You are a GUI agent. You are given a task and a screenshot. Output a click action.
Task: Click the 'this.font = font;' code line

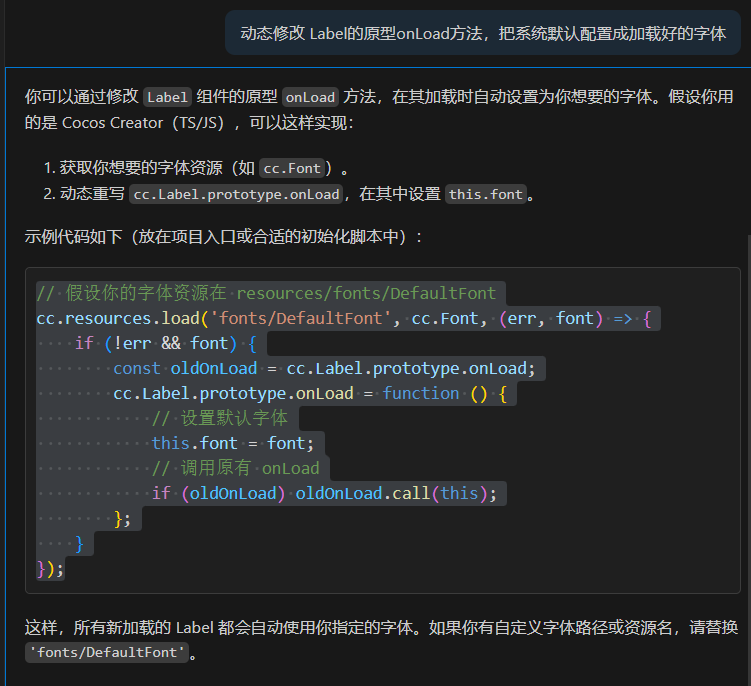[x=233, y=443]
